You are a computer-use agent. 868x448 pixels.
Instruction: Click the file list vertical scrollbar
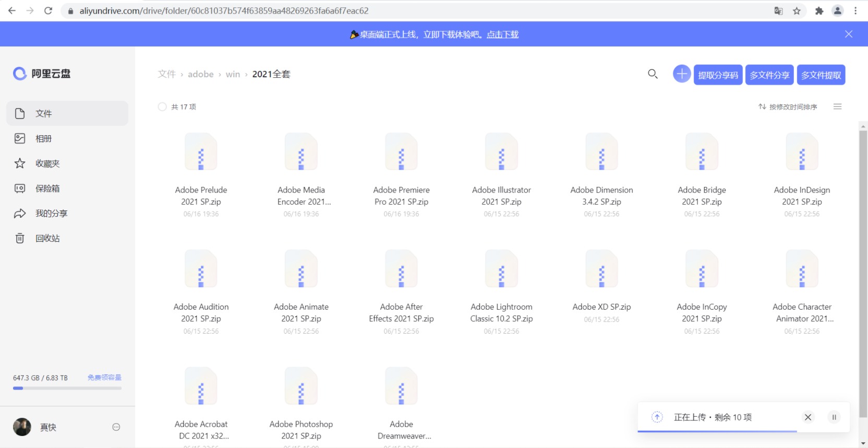(863, 274)
